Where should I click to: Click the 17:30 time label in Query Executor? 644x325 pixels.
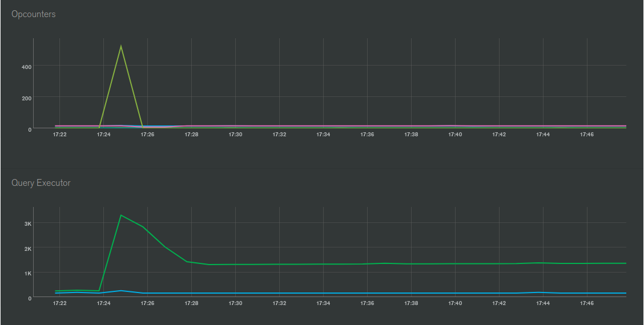click(235, 303)
